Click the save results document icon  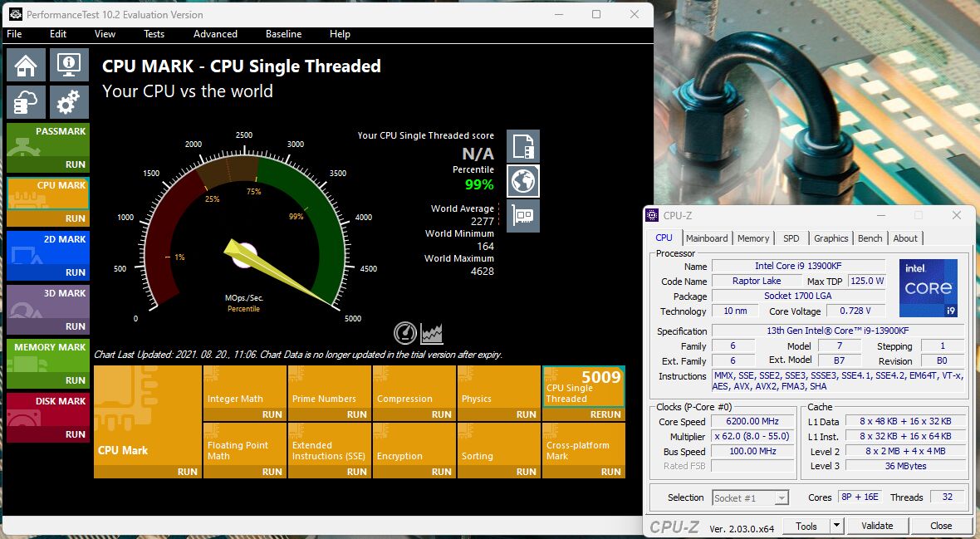[523, 146]
